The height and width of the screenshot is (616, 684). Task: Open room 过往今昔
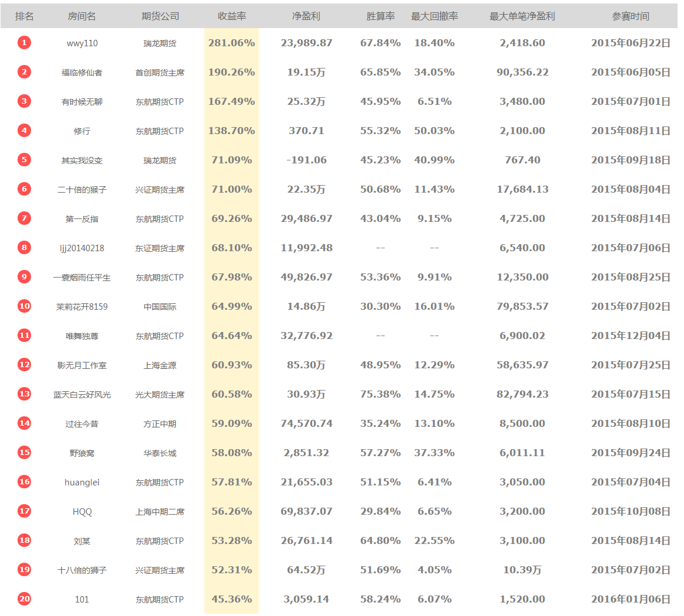point(82,423)
